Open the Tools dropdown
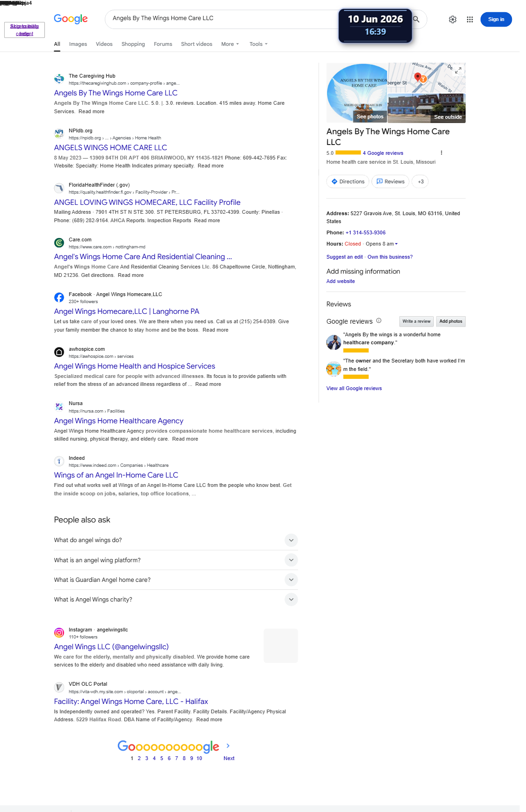 (258, 44)
